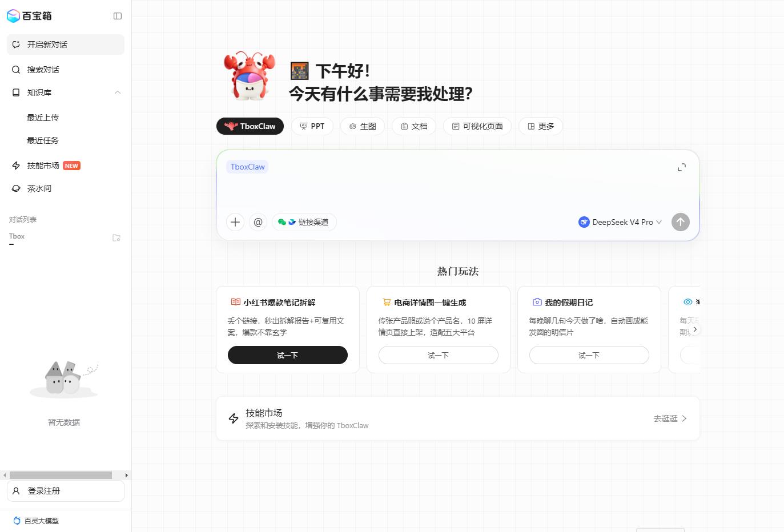Click the NEW badge beside 技能市场

(71, 166)
